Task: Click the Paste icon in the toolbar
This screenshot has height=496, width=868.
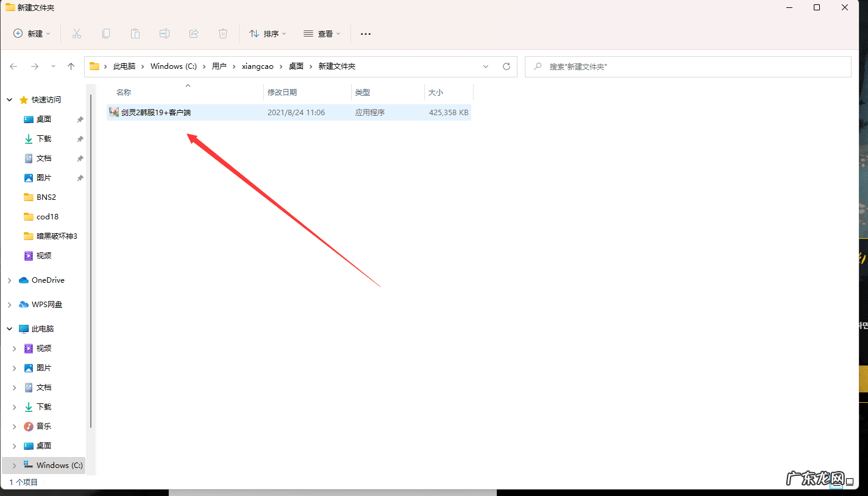Action: click(x=135, y=34)
